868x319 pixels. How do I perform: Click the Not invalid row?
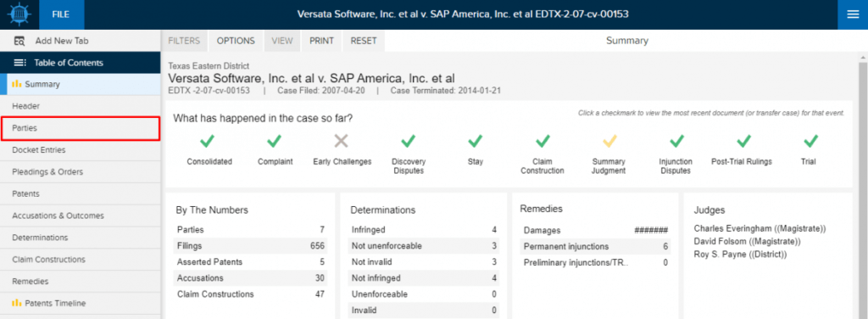tap(424, 261)
